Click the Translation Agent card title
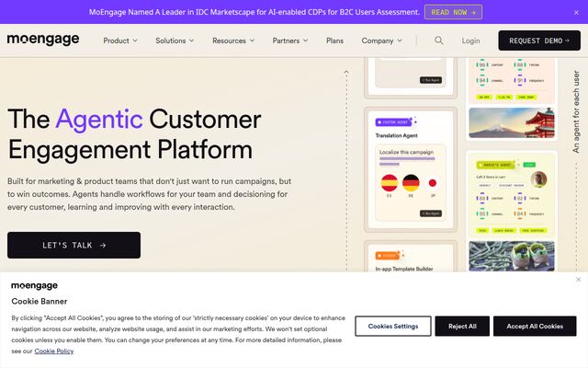588x368 pixels. click(x=396, y=135)
